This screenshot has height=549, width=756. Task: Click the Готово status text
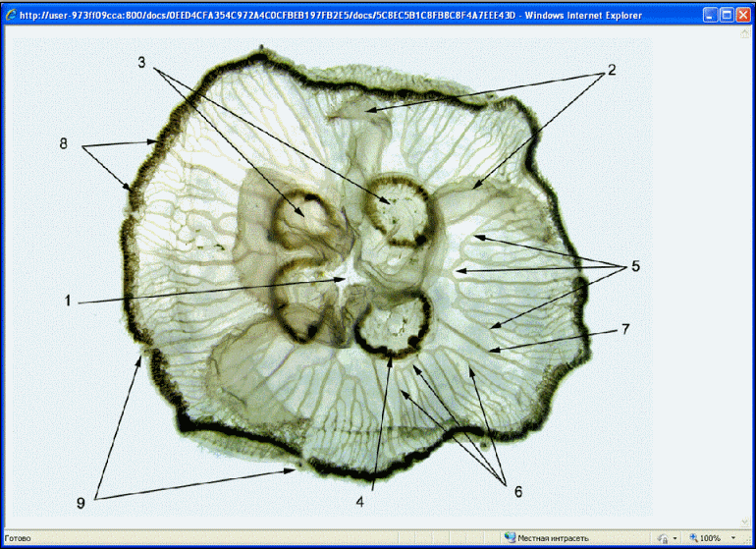point(18,538)
